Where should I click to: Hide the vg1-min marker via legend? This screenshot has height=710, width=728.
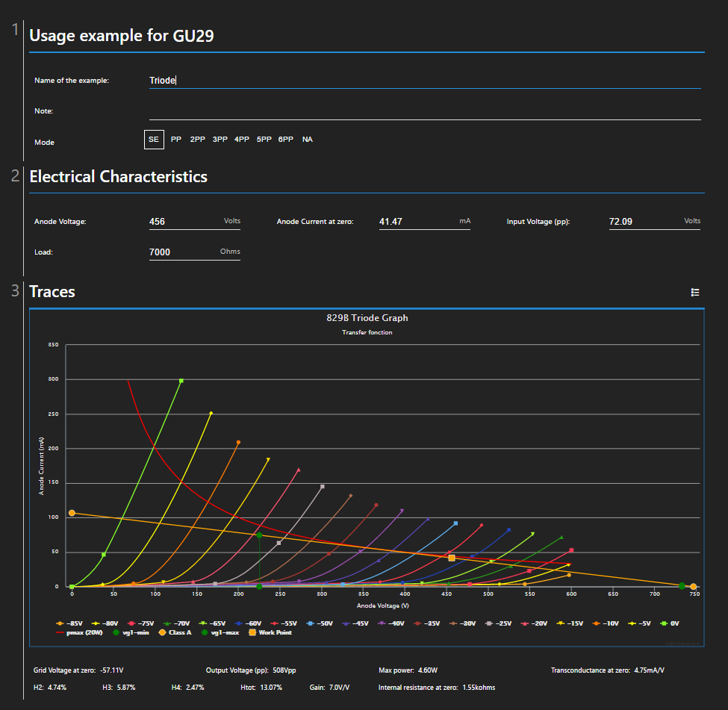coord(131,632)
